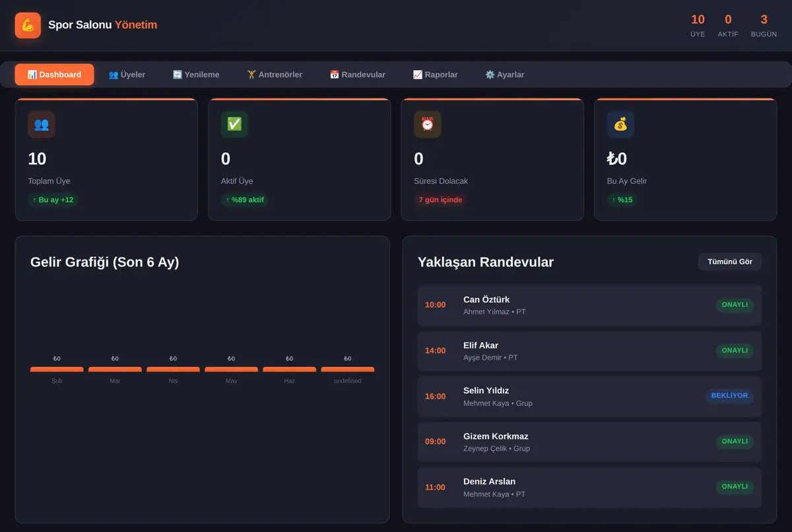The image size is (792, 532).
Task: Click the May bar in revenue chart
Action: click(231, 370)
